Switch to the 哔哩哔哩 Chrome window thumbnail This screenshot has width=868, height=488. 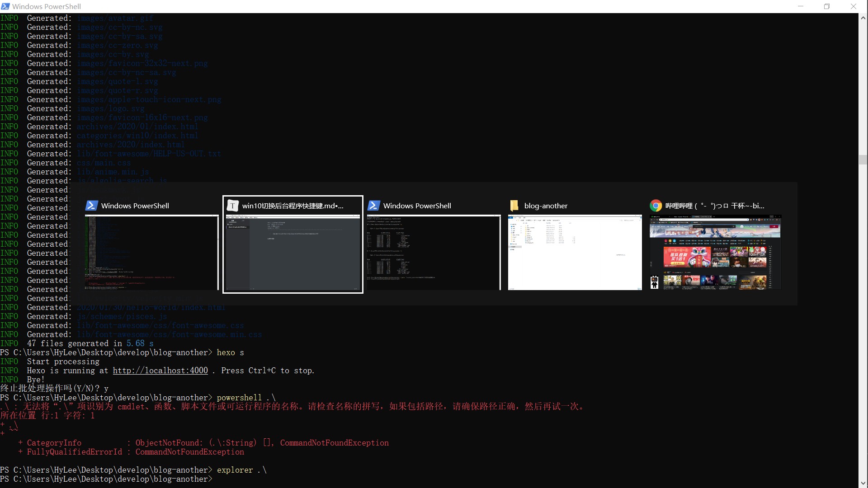pos(715,253)
